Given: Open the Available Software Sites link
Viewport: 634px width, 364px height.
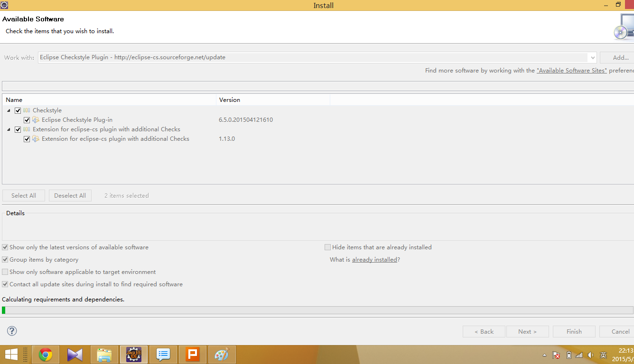Looking at the screenshot, I should (572, 71).
